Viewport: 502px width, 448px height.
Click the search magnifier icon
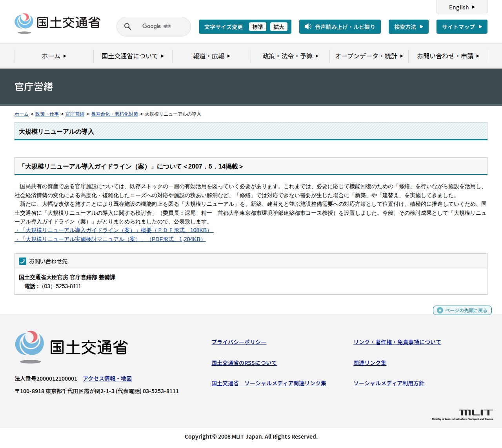click(127, 27)
